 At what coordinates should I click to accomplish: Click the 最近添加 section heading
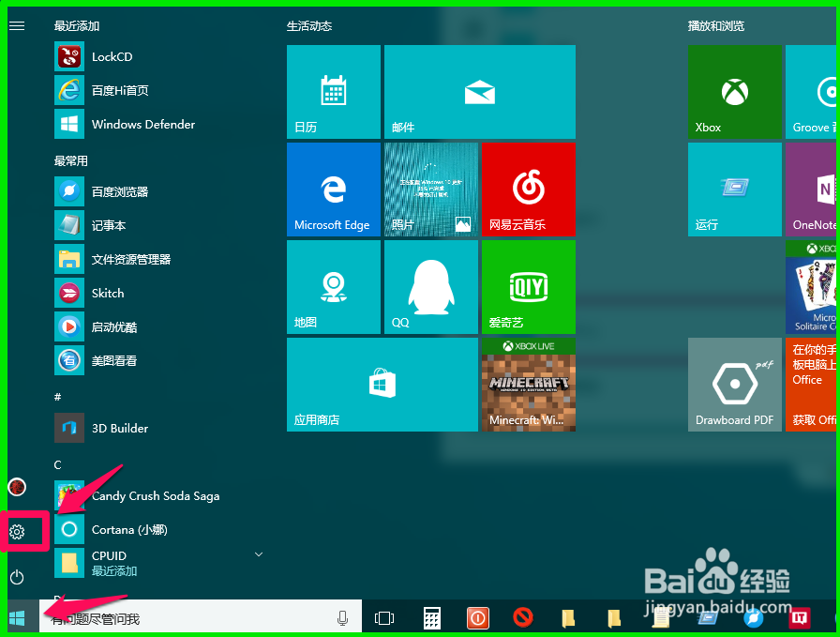click(77, 25)
